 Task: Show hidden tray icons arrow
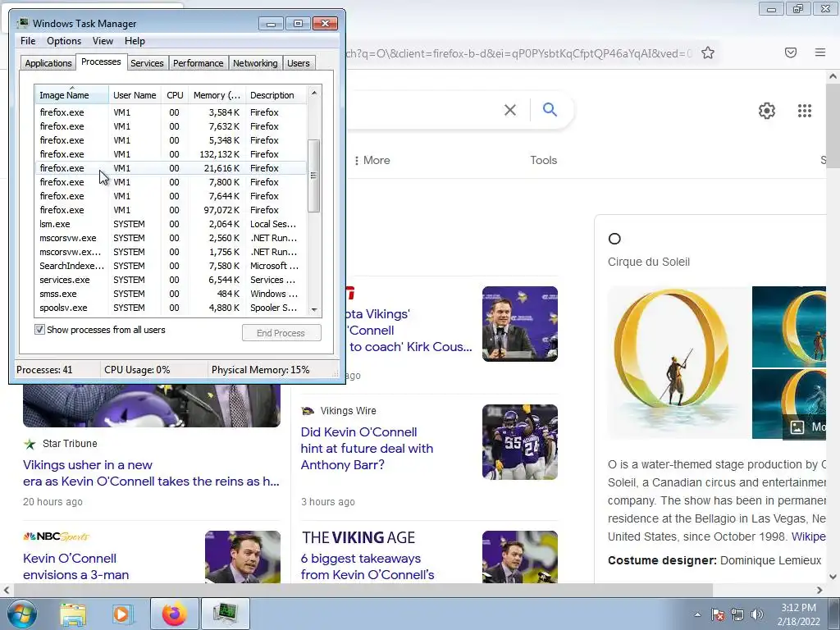pyautogui.click(x=697, y=614)
